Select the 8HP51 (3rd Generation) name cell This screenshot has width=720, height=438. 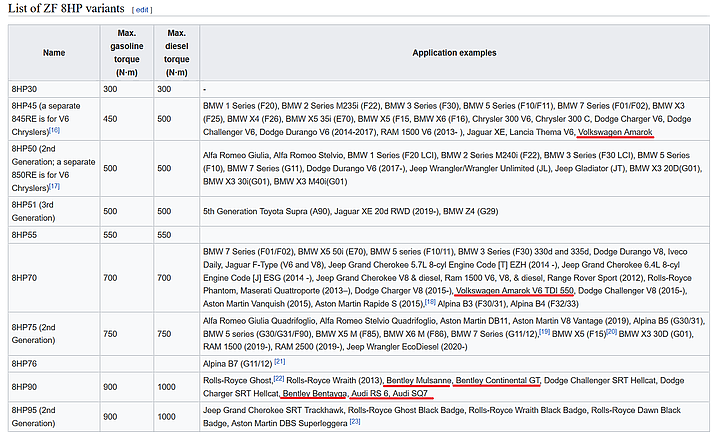54,211
